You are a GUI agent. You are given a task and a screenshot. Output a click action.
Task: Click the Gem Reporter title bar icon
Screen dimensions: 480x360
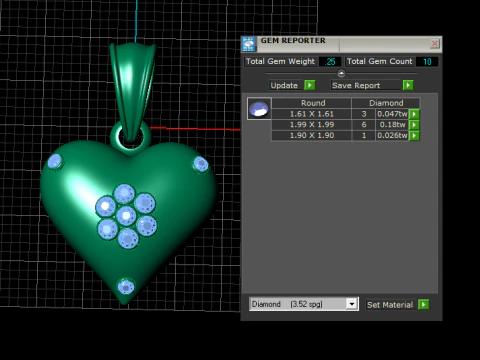pyautogui.click(x=249, y=44)
